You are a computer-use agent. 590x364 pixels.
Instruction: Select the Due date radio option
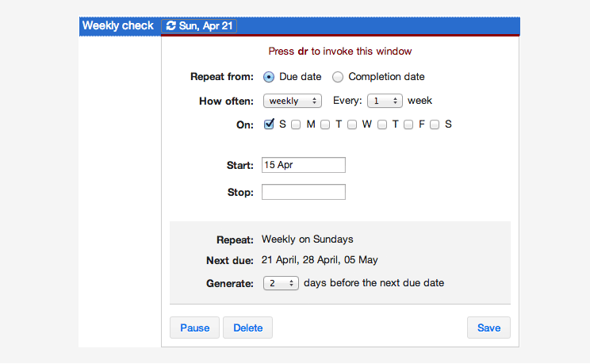269,77
